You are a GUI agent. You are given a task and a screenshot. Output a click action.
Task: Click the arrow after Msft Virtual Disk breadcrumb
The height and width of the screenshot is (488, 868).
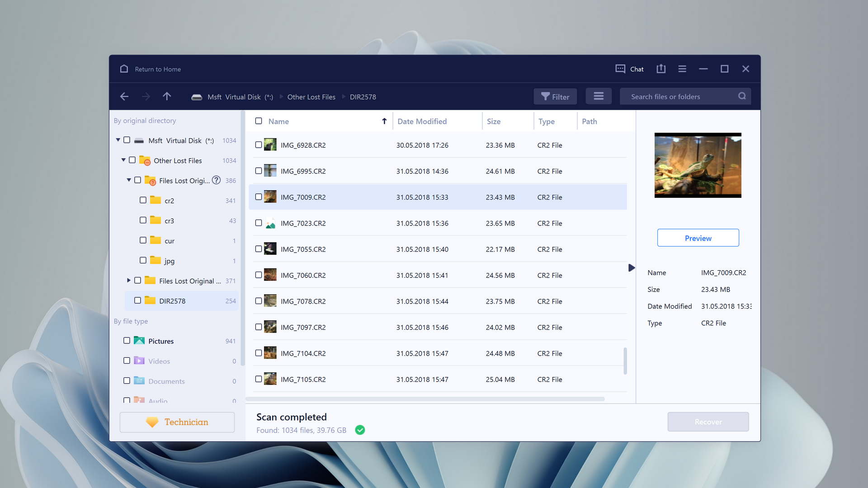[281, 97]
